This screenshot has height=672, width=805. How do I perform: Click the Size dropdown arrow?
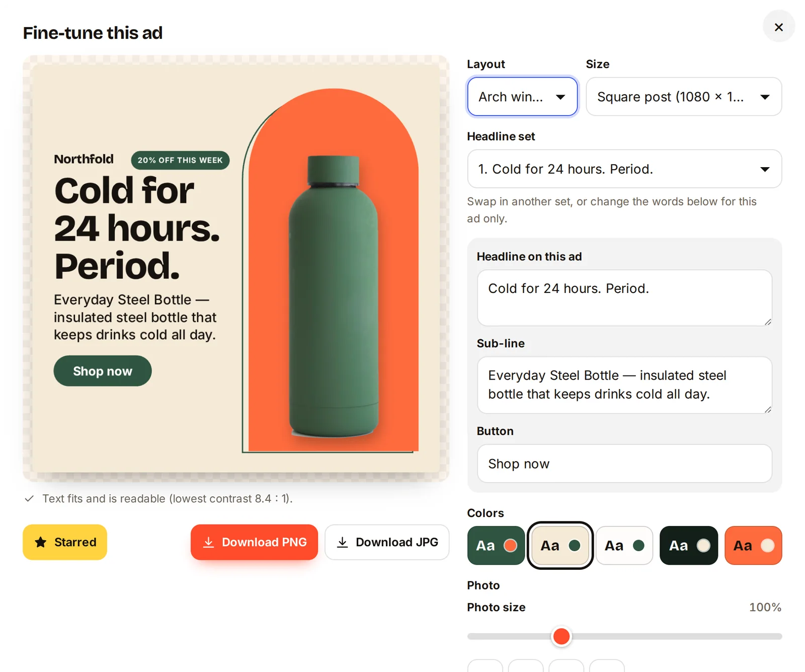(765, 97)
